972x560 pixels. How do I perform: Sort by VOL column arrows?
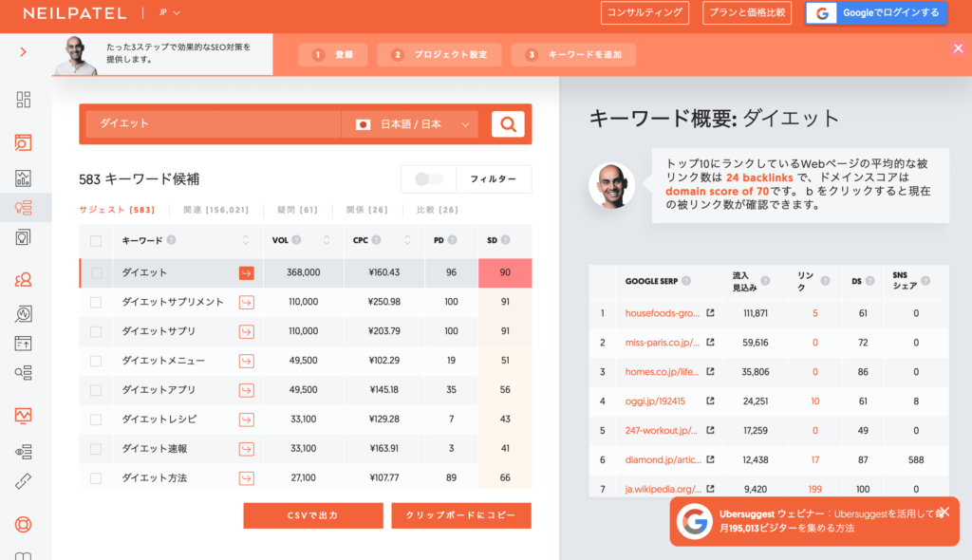[327, 240]
